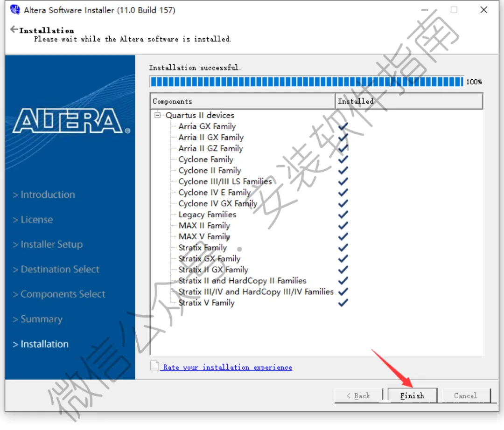
Task: Click the back arrow next to Installation heading
Action: 14,29
